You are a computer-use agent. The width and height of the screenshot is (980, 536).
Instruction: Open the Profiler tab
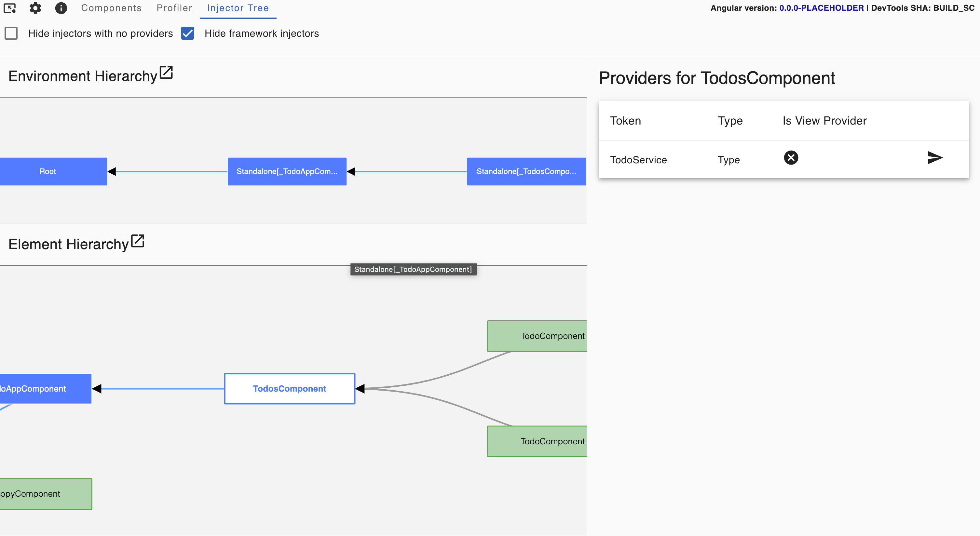174,7
